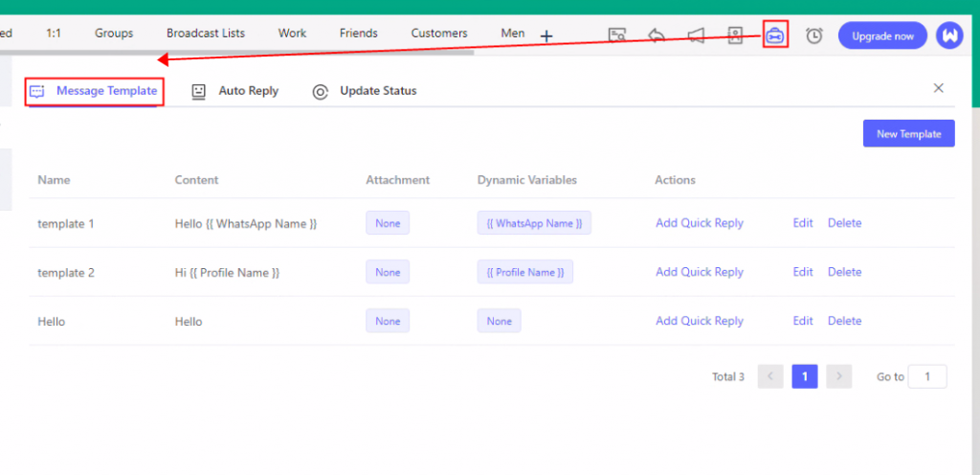Edit the template 2 row
This screenshot has width=980, height=475.
point(803,272)
